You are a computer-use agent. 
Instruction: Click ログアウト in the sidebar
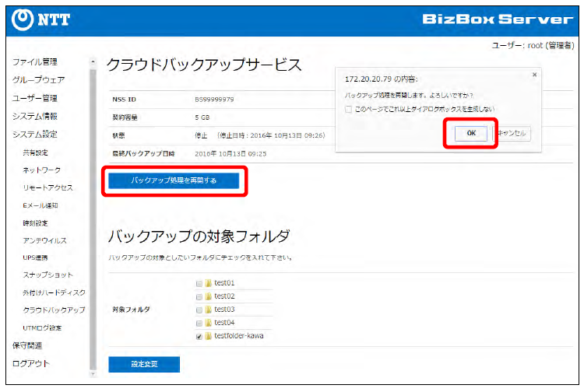click(31, 363)
